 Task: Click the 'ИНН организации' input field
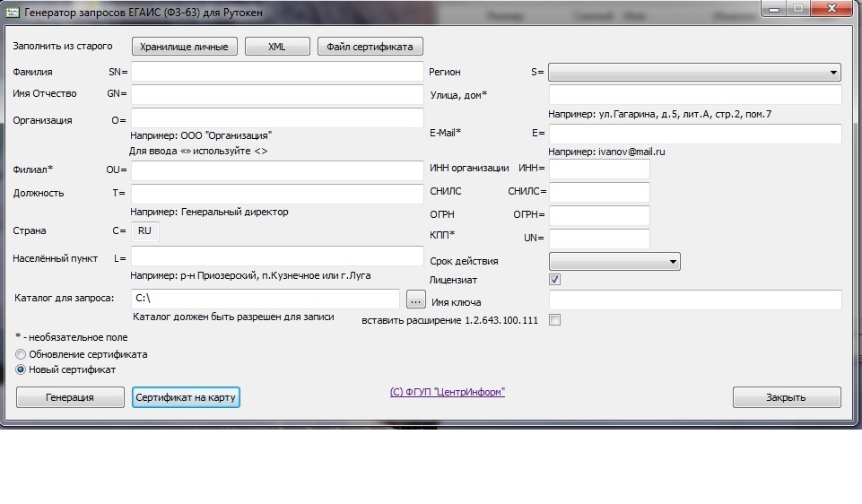598,169
